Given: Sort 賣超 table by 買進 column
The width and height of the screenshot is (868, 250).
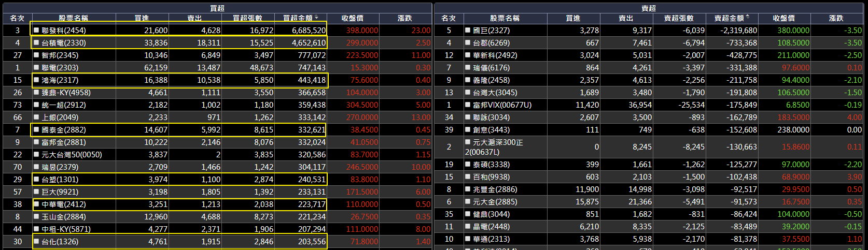Looking at the screenshot, I should [573, 18].
